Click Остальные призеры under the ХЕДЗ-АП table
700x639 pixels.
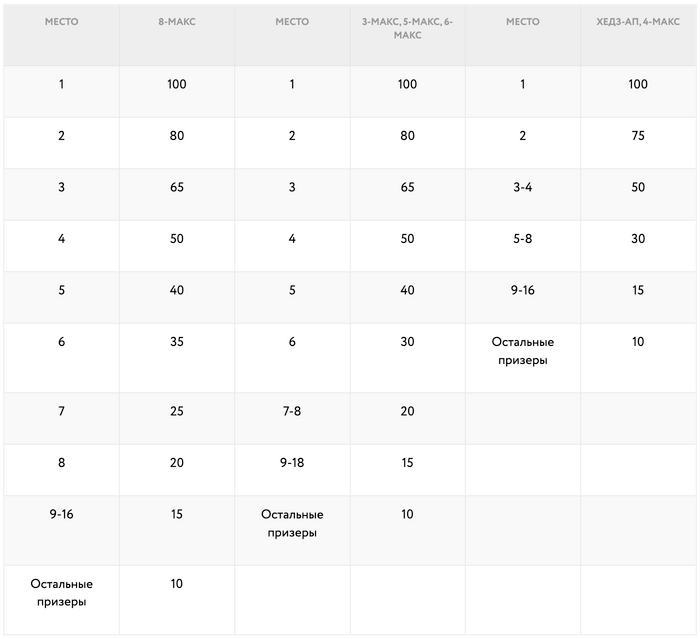click(522, 351)
